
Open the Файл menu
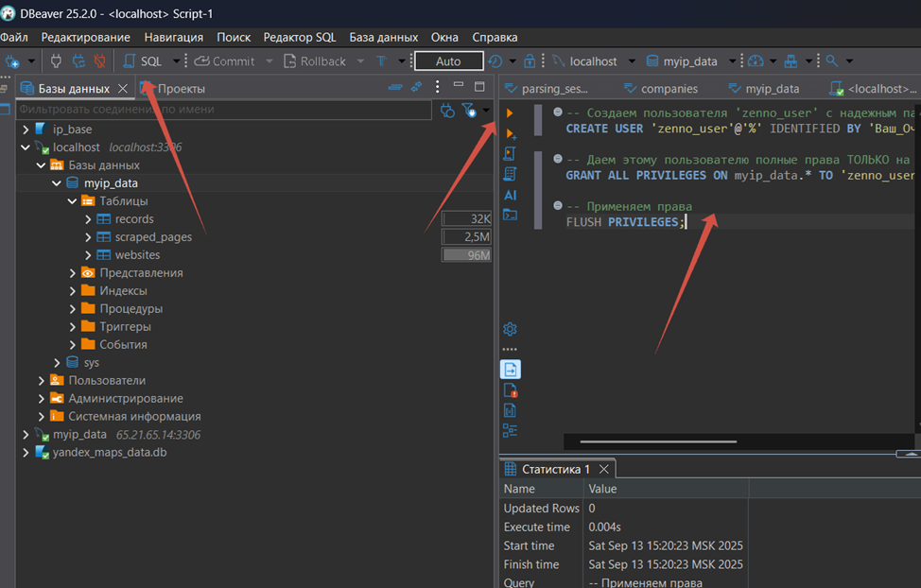[x=14, y=37]
